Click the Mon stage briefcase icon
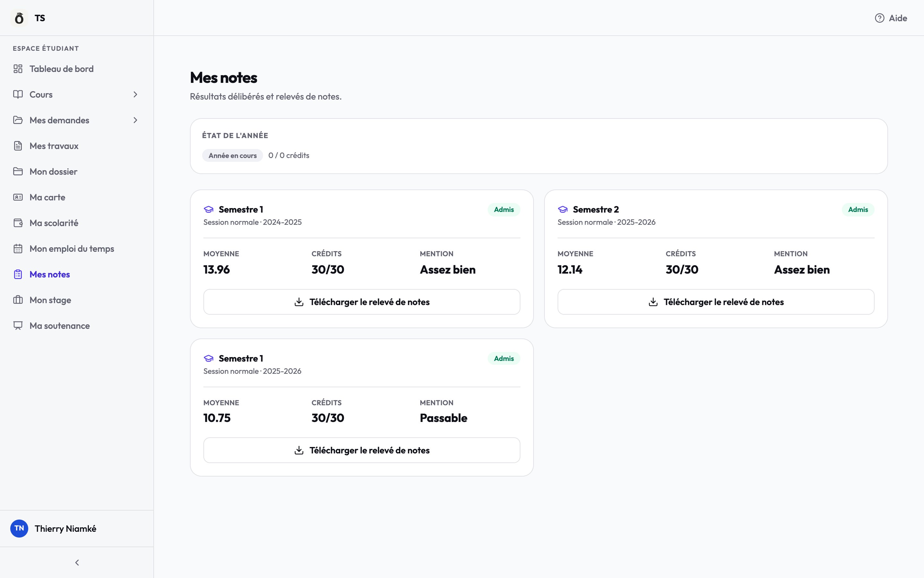Screen dimensions: 924x578 (18, 300)
